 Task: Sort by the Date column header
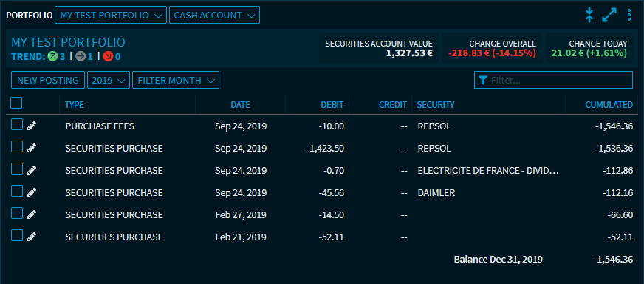[x=240, y=104]
